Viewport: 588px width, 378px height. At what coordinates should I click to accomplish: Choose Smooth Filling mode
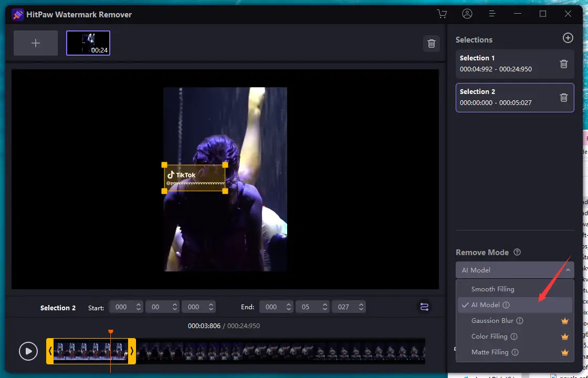point(492,289)
